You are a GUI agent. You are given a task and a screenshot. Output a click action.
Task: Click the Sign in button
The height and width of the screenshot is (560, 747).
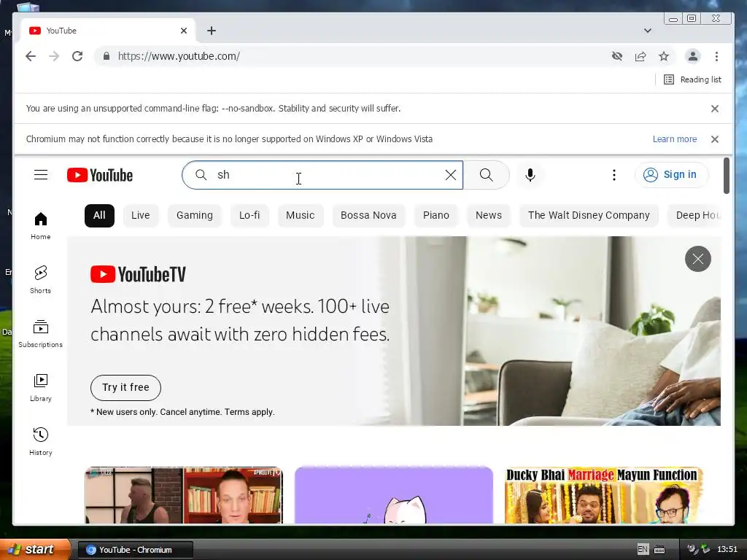pyautogui.click(x=672, y=175)
